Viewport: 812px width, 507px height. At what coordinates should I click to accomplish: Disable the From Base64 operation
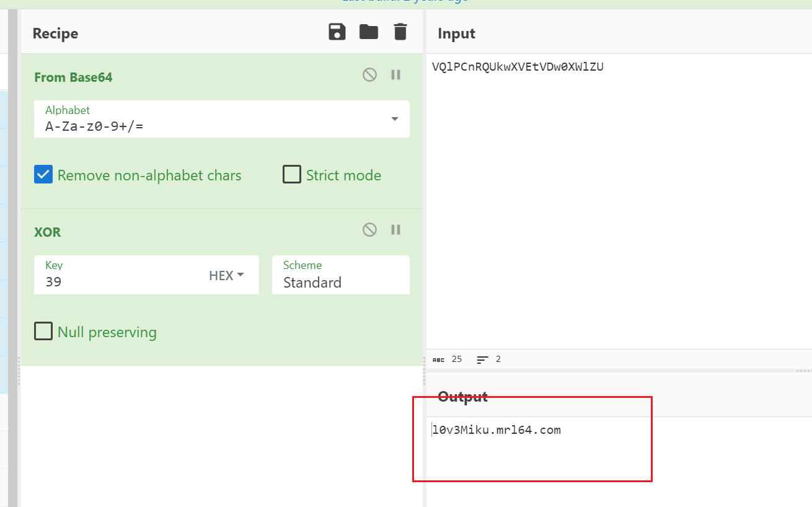[369, 75]
